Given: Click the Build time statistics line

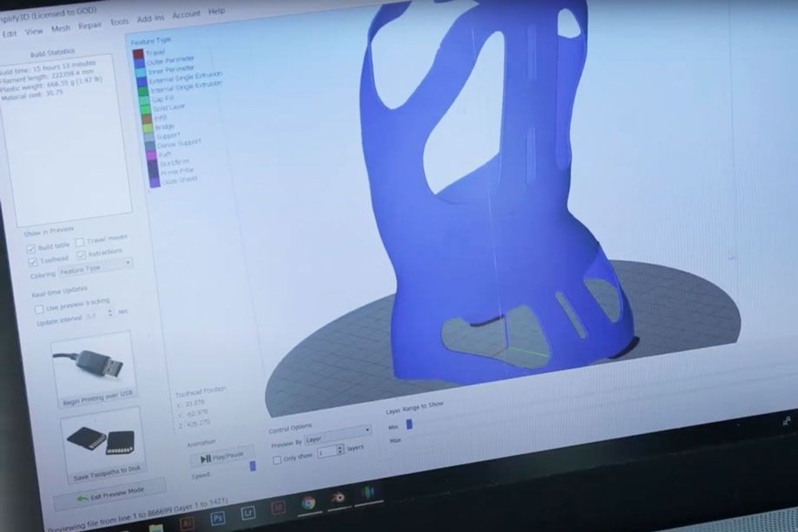Looking at the screenshot, I should pos(49,69).
